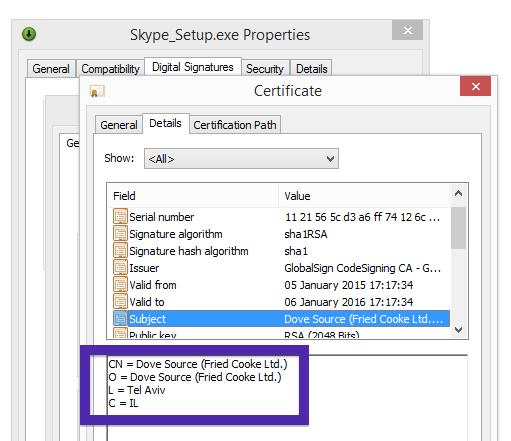Image resolution: width=511 pixels, height=441 pixels.
Task: Click the field list scrollbar thumb
Action: pyautogui.click(x=458, y=228)
